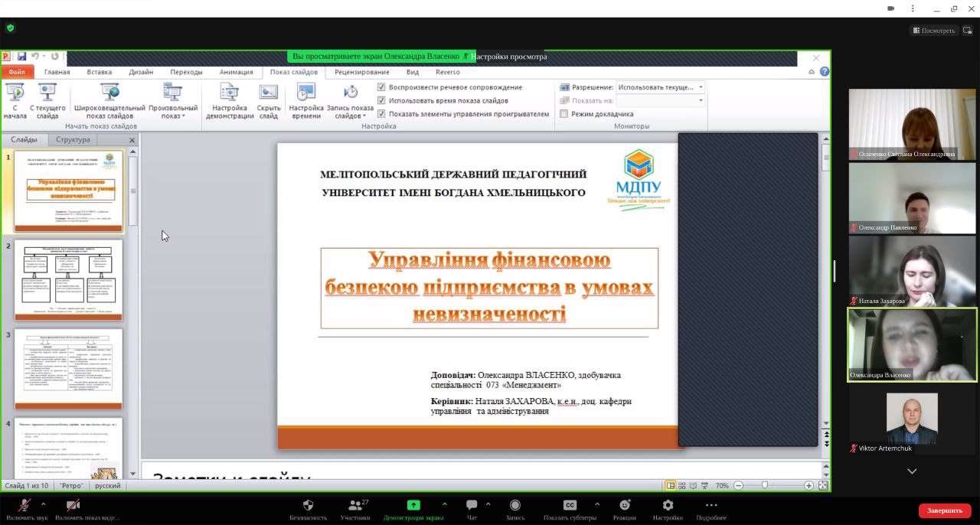This screenshot has width=980, height=525.
Task: Open the Zoom Settings gear icon
Action: 668,505
